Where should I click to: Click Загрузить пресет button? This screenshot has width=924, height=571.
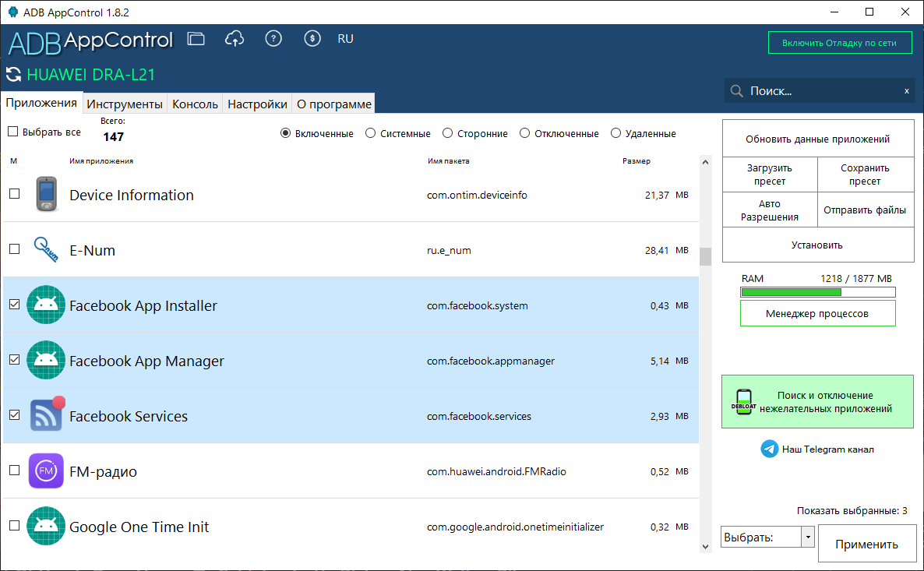(x=770, y=175)
